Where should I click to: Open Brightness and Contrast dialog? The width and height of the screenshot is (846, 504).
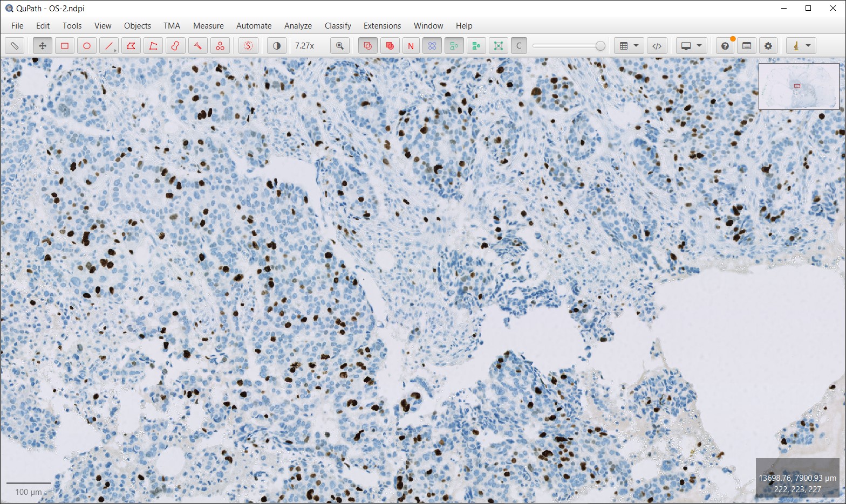pyautogui.click(x=277, y=46)
